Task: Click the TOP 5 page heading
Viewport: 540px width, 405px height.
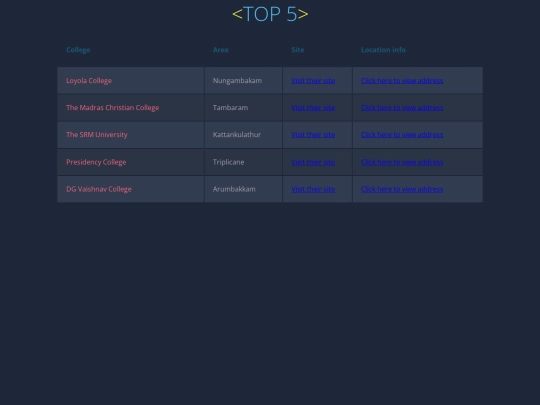Action: 270,14
